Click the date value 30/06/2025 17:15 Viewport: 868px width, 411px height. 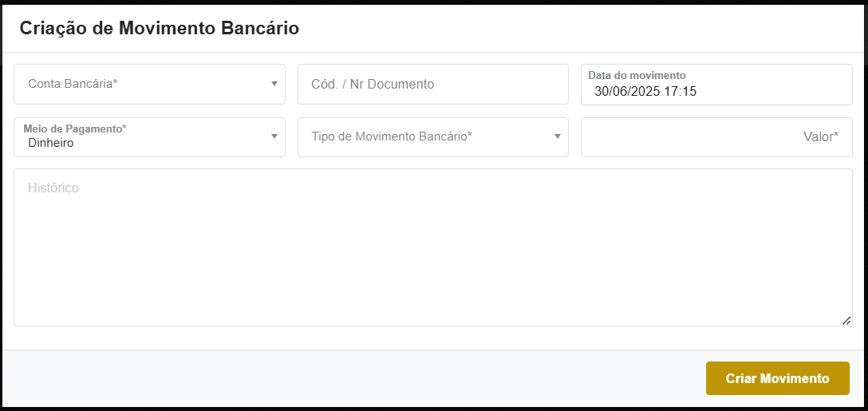645,91
